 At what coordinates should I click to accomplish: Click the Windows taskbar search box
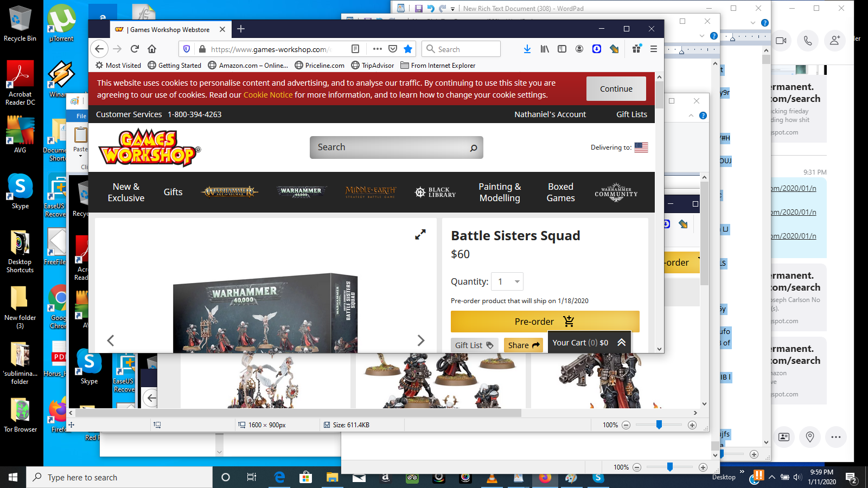tap(119, 477)
